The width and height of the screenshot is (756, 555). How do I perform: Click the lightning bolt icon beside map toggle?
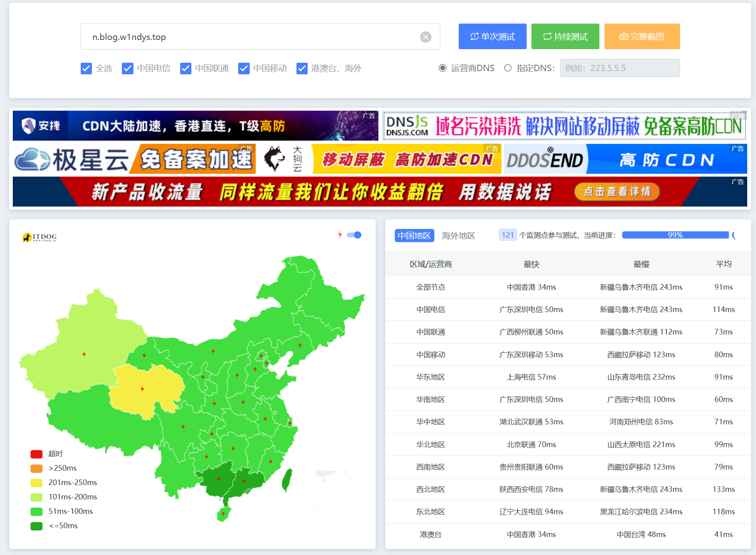[340, 235]
